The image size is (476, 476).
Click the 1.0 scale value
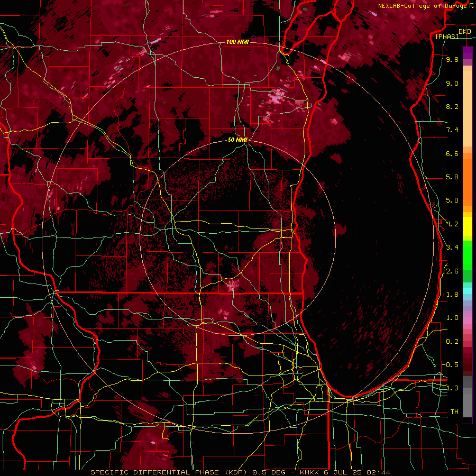[452, 318]
